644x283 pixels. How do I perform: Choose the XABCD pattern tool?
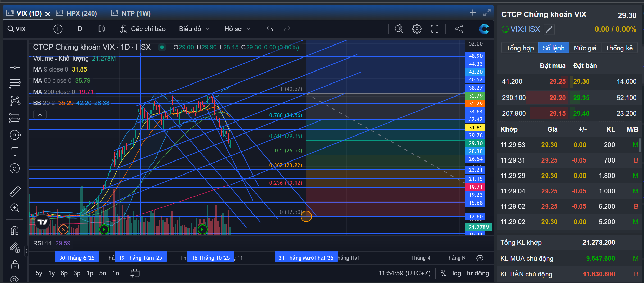(15, 101)
